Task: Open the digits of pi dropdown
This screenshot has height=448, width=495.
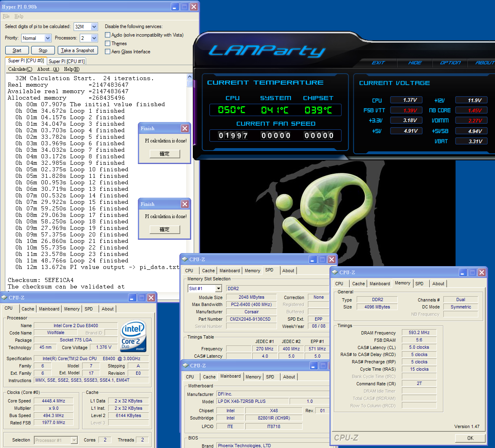Action: [x=94, y=27]
